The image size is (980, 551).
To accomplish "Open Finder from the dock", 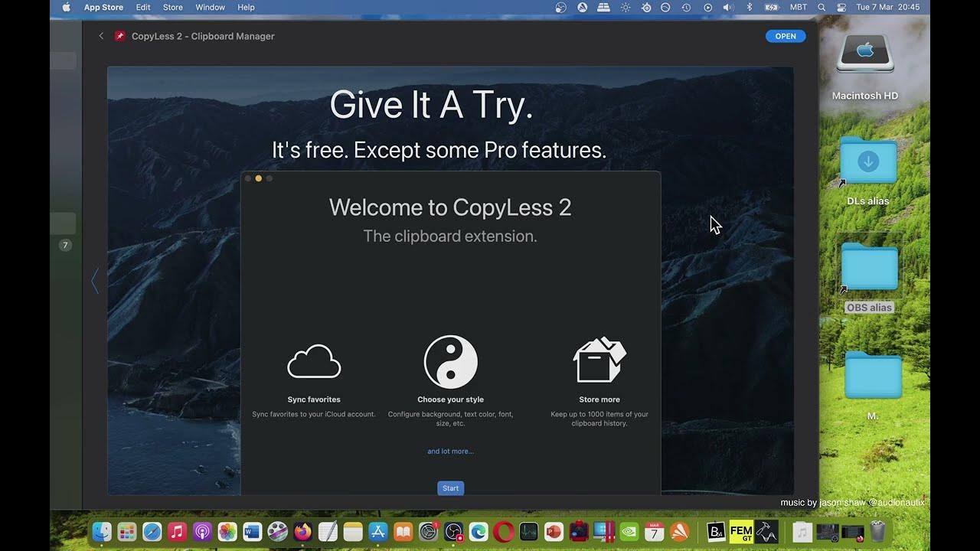I will point(102,531).
